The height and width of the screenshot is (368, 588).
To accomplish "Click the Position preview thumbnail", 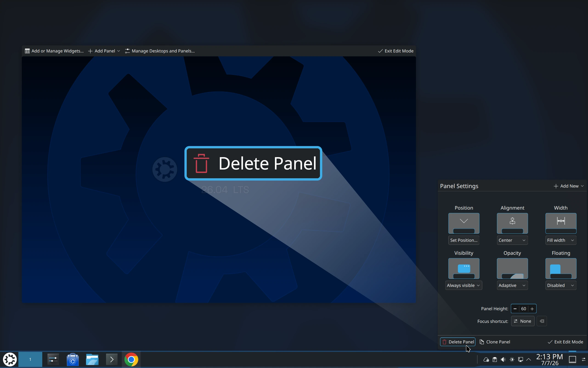I will coord(464,223).
